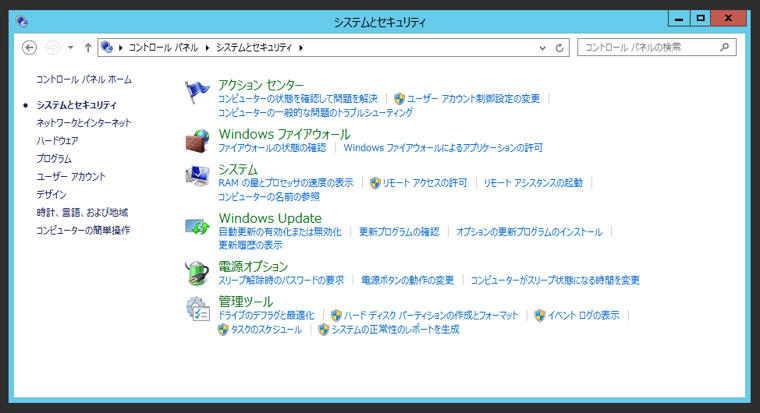Click the forward navigation arrow button
Screen dimensions: 760x413
52,48
